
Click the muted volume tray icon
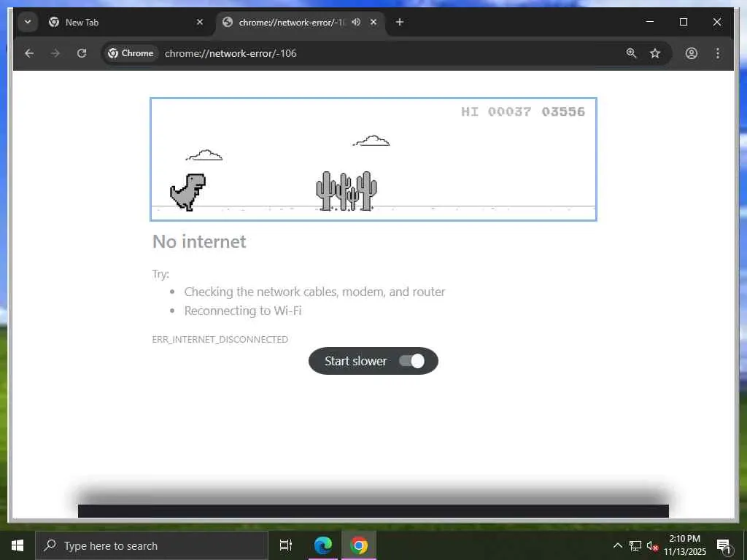652,545
